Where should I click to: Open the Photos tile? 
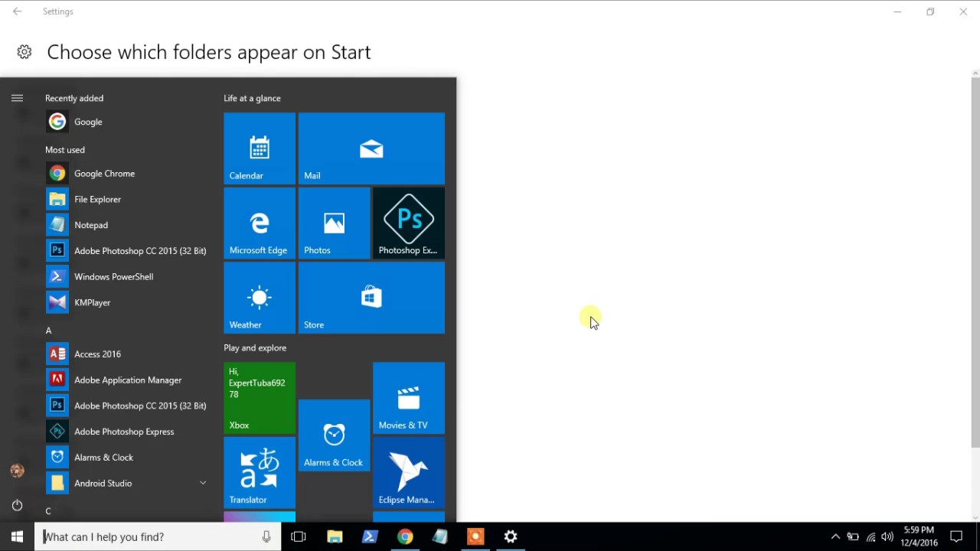tap(334, 223)
